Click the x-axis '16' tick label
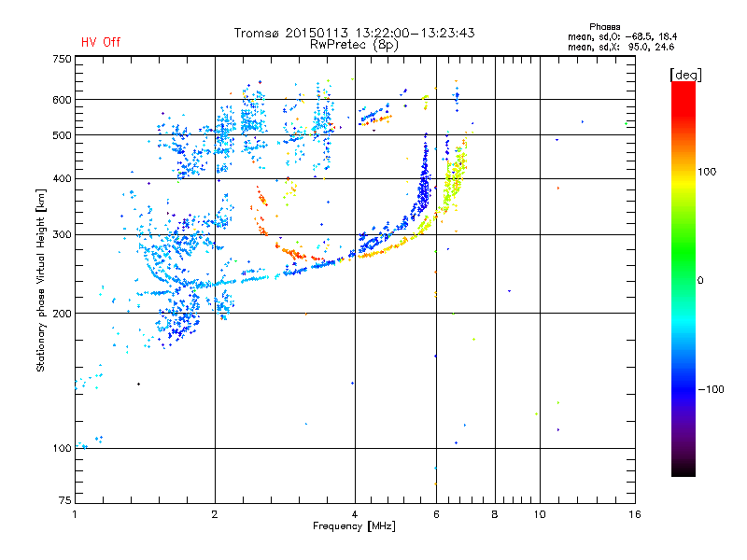Screen dimensions: 747x560 [635, 514]
